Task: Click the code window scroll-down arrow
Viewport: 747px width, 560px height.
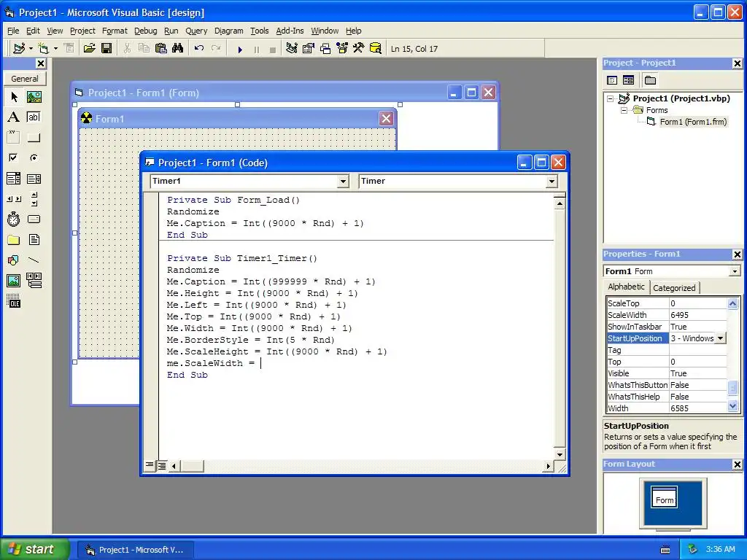Action: click(x=560, y=454)
